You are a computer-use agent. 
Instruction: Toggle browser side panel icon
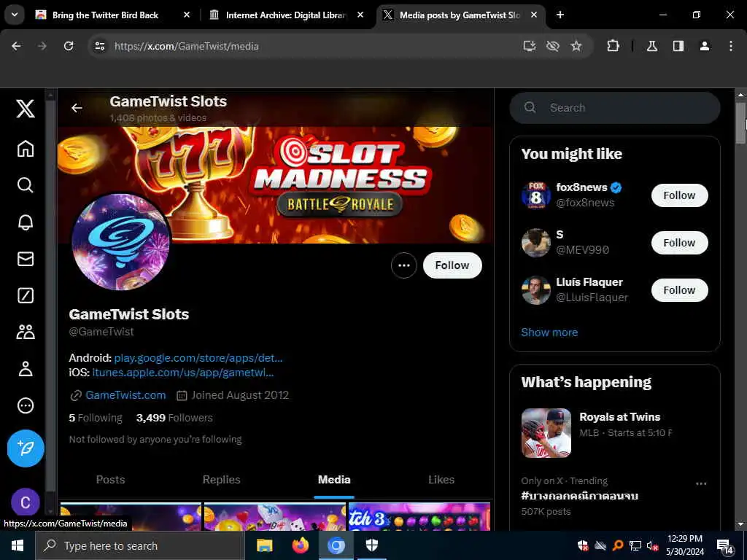[x=678, y=46]
